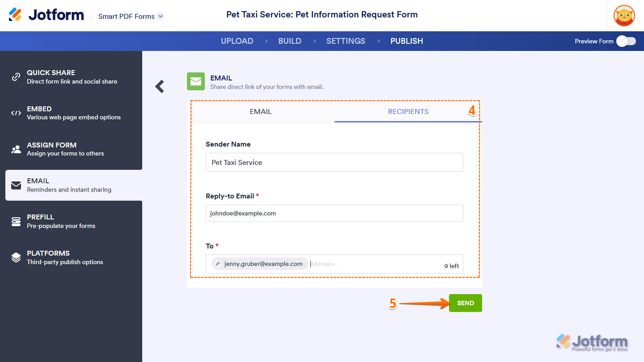644x362 pixels.
Task: Go to the UPLOAD step
Action: 237,41
